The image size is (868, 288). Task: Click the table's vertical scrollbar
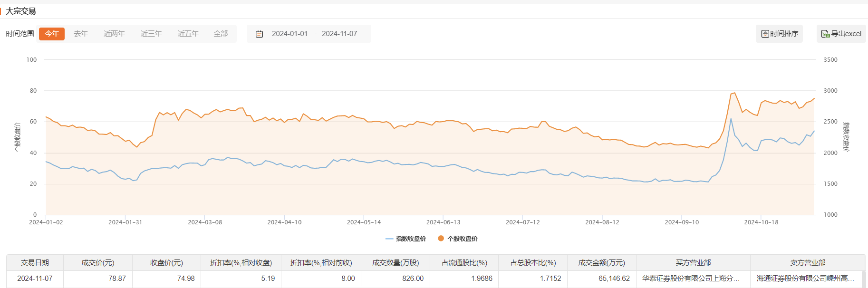[863, 279]
